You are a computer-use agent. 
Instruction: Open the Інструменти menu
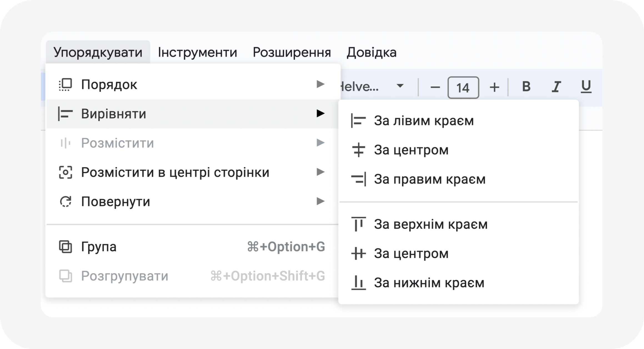[197, 52]
